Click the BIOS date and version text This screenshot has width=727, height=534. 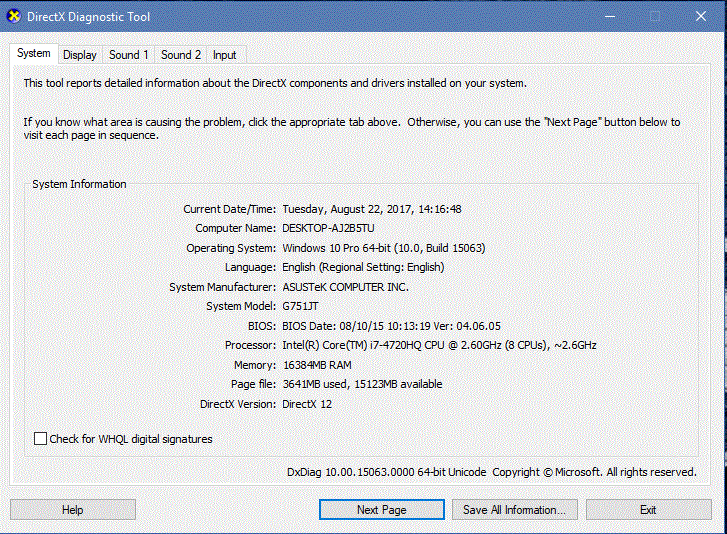click(x=391, y=326)
